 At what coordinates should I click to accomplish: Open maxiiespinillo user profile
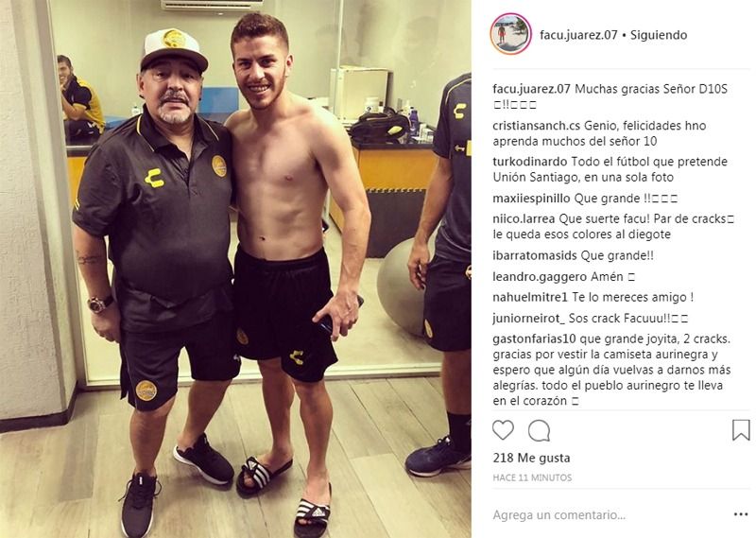point(531,199)
